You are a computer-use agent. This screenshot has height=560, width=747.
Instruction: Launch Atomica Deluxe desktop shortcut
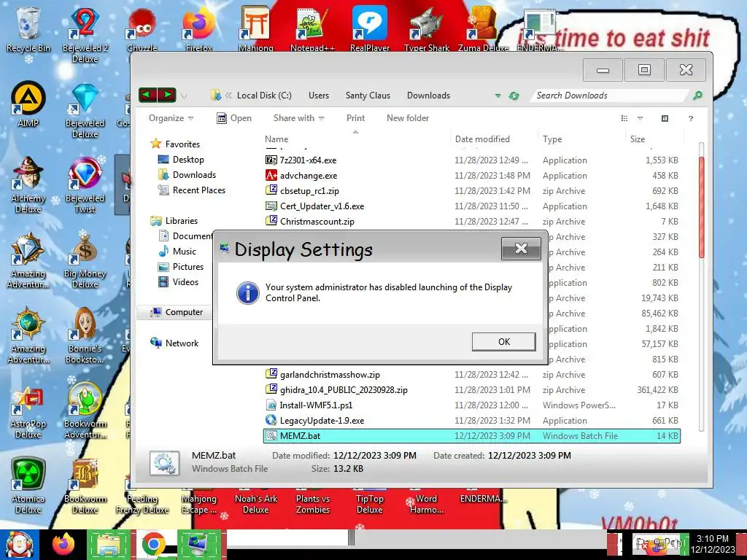point(28,486)
